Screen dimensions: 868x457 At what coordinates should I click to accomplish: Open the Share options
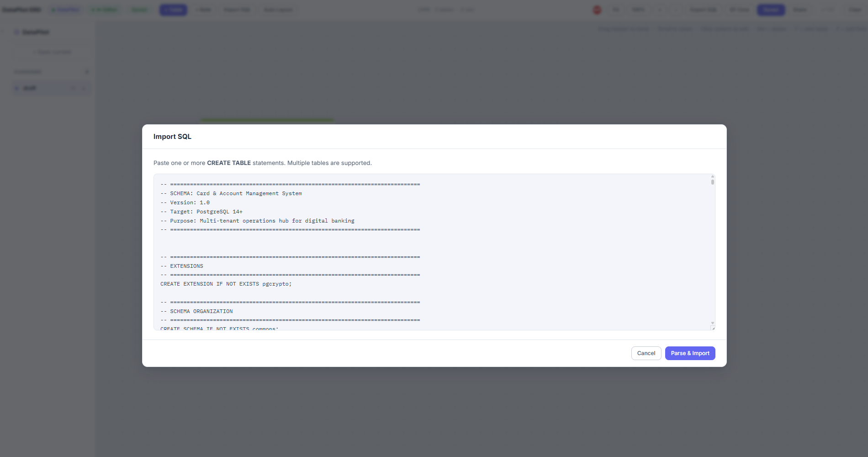click(800, 9)
